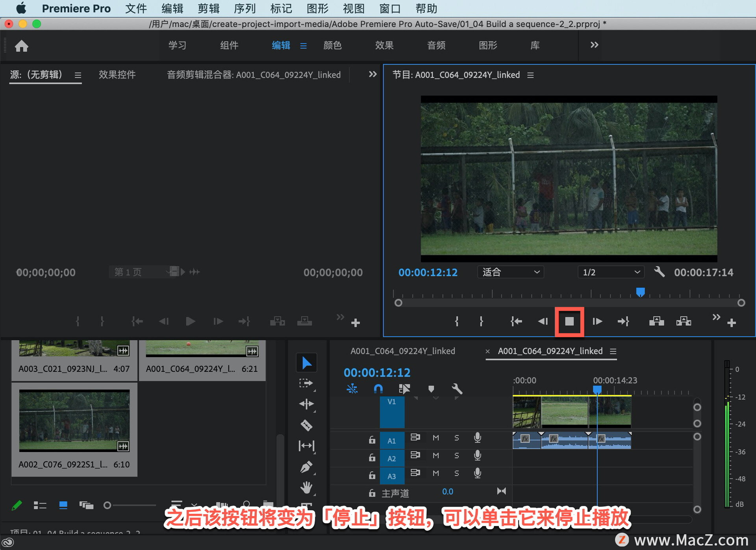This screenshot has width=756, height=550.
Task: Stop playback in Program monitor
Action: click(569, 321)
